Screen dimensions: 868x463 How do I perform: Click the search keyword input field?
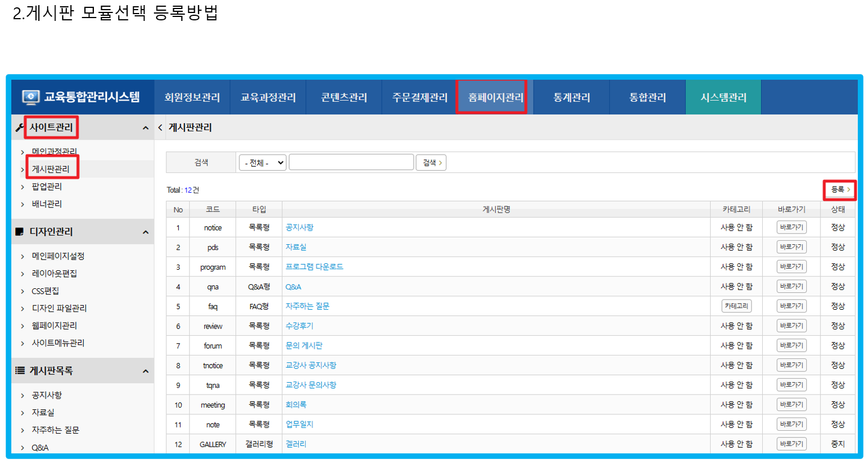pos(351,163)
